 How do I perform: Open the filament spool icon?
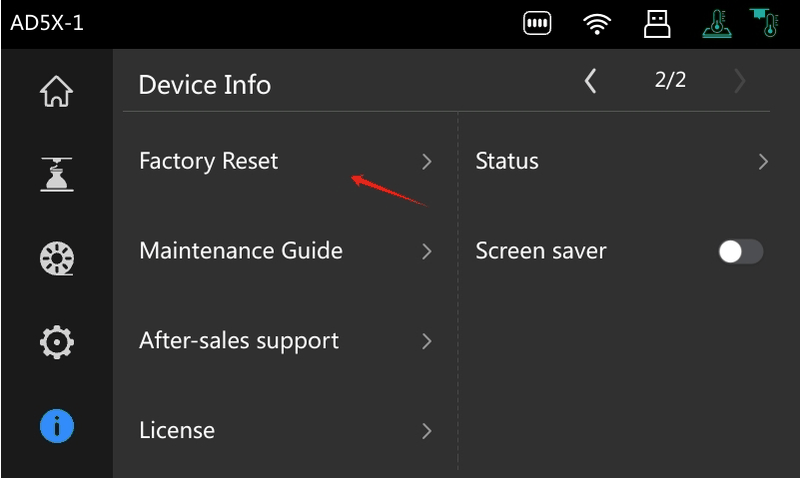tap(56, 259)
